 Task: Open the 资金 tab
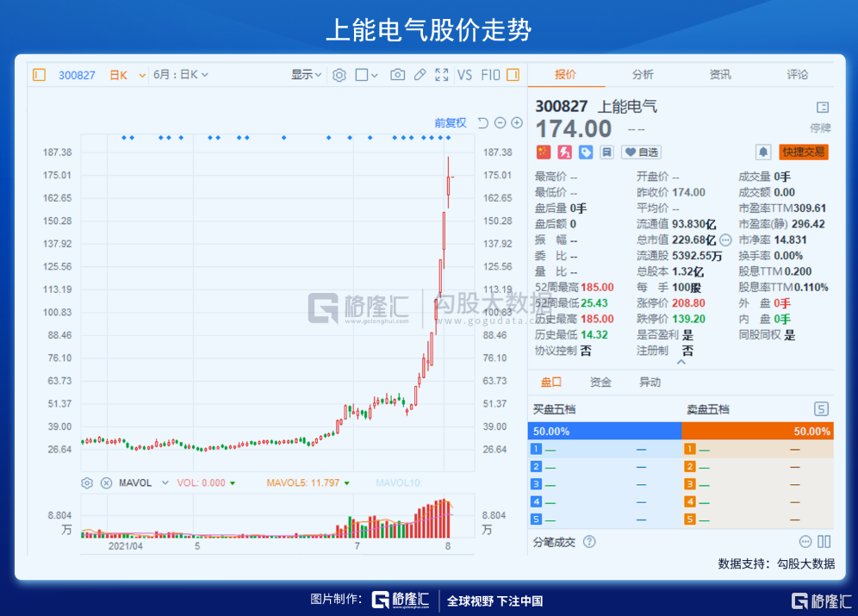(x=600, y=383)
